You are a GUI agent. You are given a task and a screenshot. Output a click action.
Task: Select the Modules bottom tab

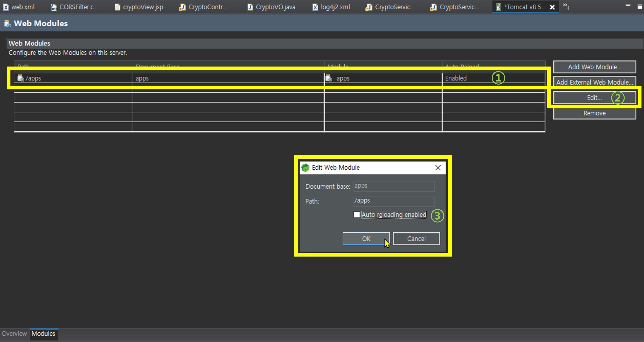coord(43,334)
